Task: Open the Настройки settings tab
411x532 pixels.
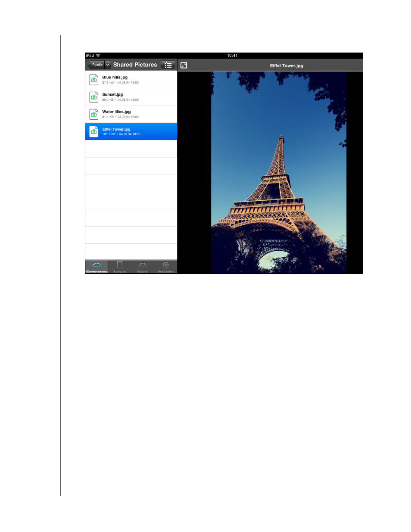Action: (x=165, y=267)
